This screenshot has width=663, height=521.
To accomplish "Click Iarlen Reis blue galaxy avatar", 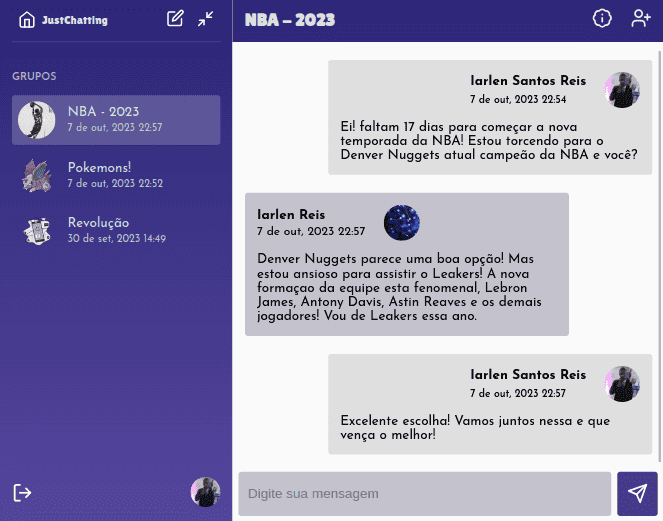I will pyautogui.click(x=402, y=222).
